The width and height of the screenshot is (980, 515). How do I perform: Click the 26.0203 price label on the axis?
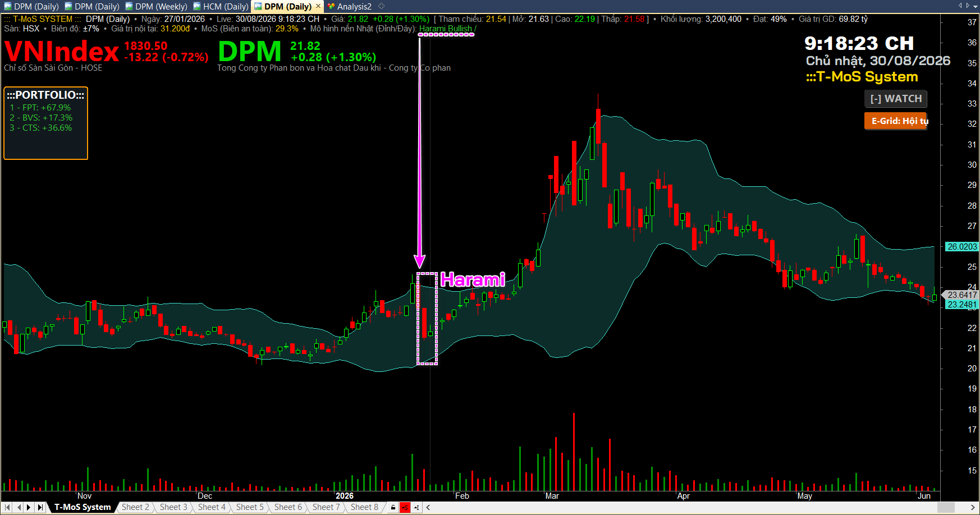(961, 247)
